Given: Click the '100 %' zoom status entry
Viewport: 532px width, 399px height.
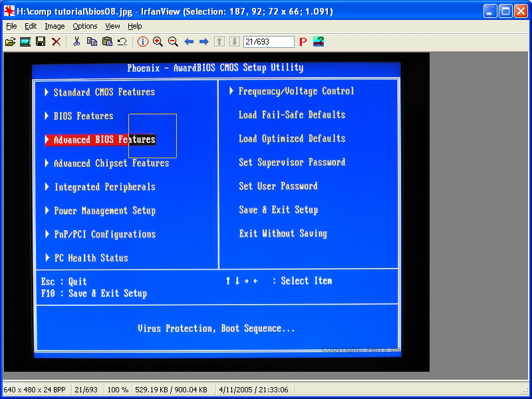Looking at the screenshot, I should (118, 390).
